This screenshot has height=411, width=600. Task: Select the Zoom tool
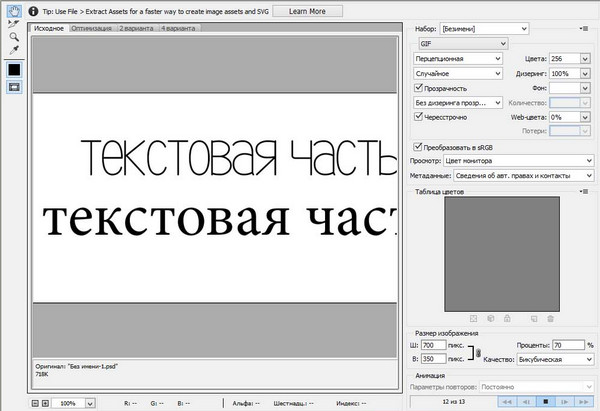coord(15,36)
